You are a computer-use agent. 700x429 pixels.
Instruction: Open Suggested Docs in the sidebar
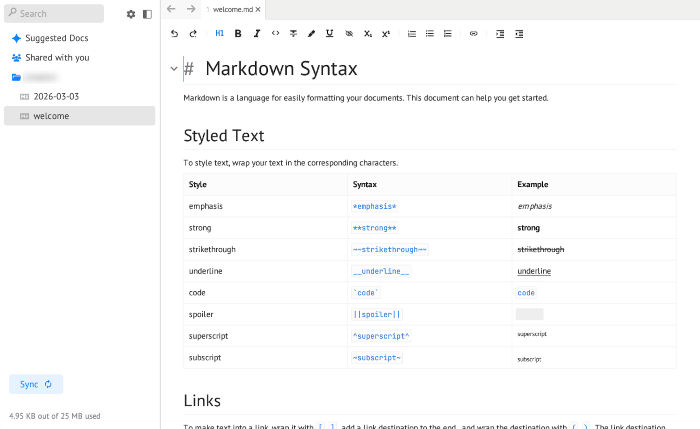tap(55, 38)
